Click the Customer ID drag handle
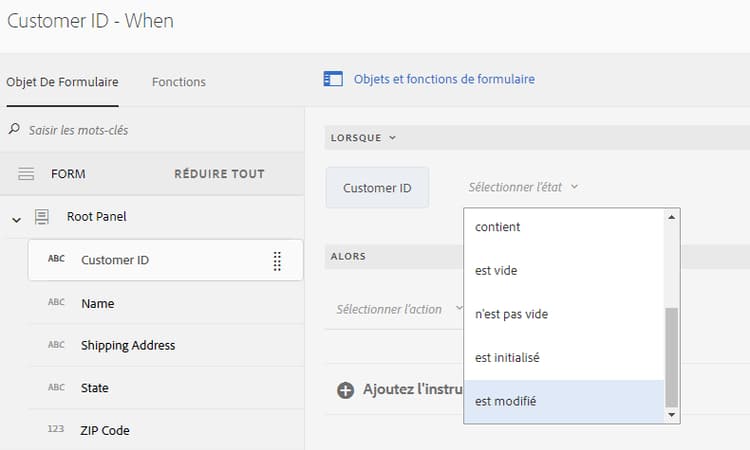The width and height of the screenshot is (750, 450). coord(277,261)
